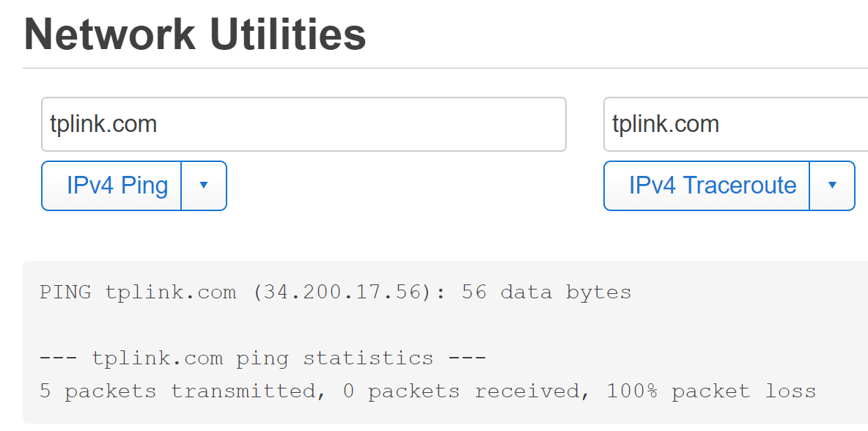Click the Network Utilities page heading

coord(195,34)
